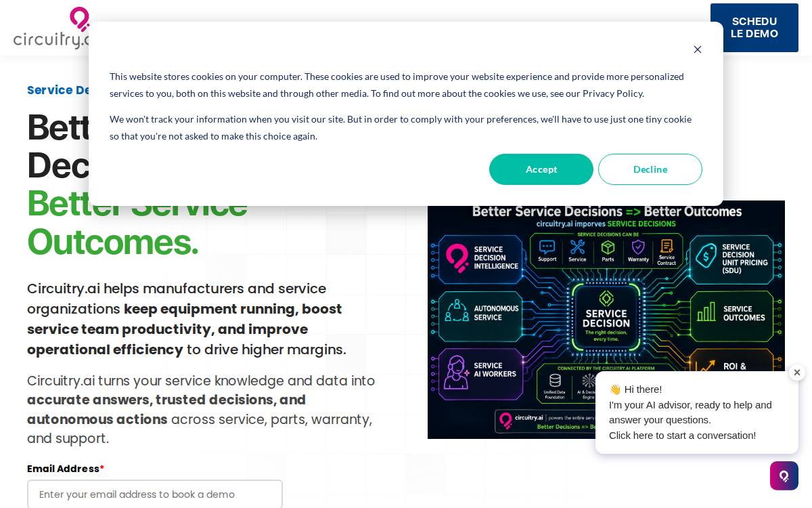The width and height of the screenshot is (812, 508).
Task: Click the circuitry.ai logo in header
Action: click(x=51, y=28)
